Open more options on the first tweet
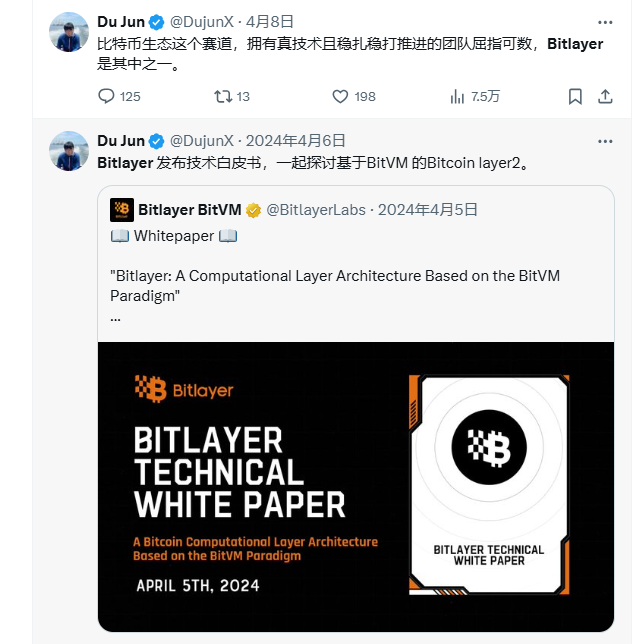The width and height of the screenshot is (638, 644). tap(605, 22)
